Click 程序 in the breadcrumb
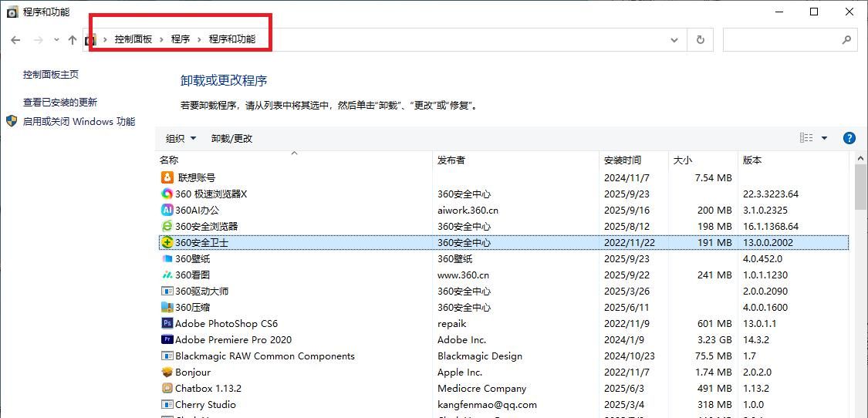The width and height of the screenshot is (868, 418). click(x=181, y=39)
